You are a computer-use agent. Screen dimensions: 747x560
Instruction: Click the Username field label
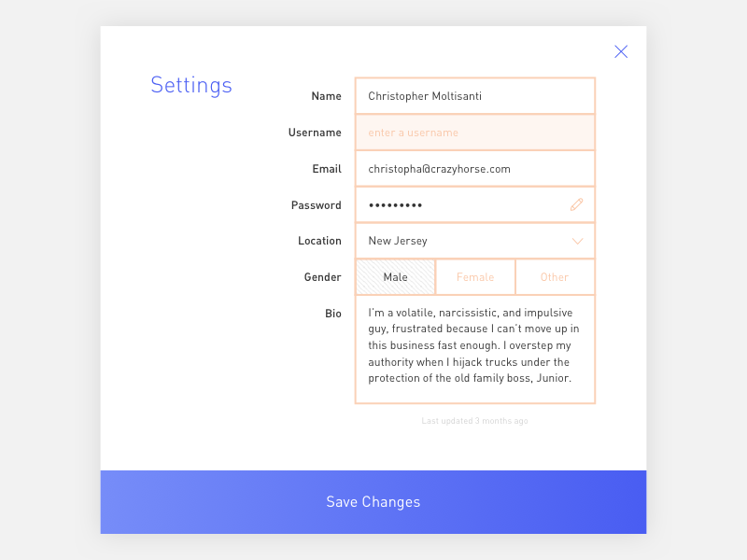315,133
